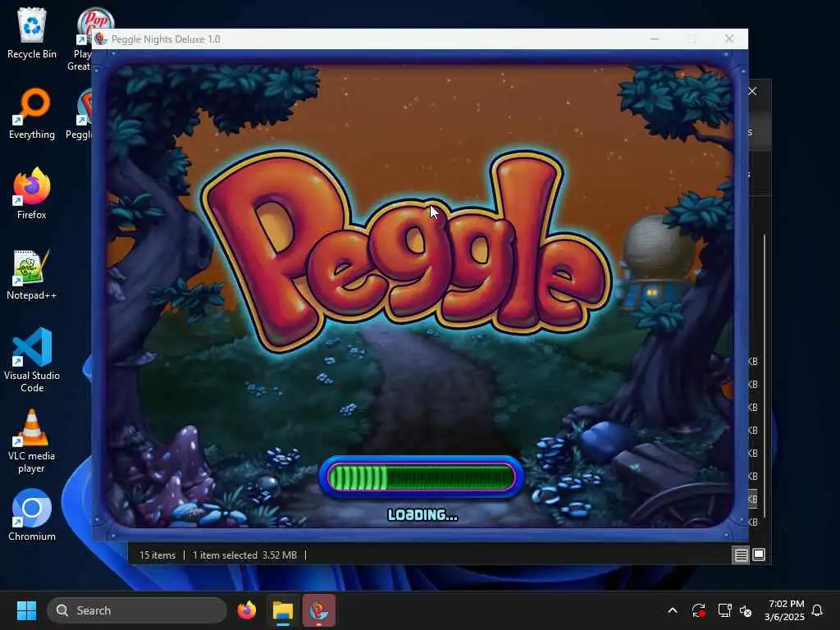Image resolution: width=840 pixels, height=630 pixels.
Task: Switch File Explorer to large icons view
Action: click(759, 555)
